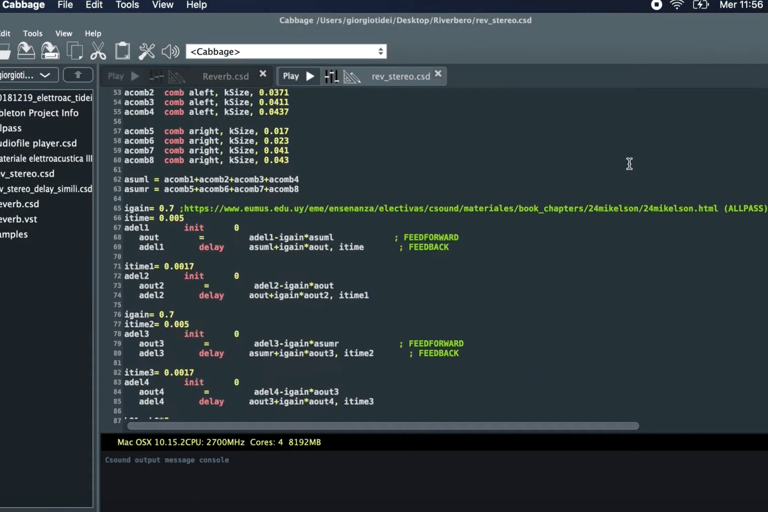Open the in-window View menu
This screenshot has width=768, height=512.
click(x=64, y=33)
